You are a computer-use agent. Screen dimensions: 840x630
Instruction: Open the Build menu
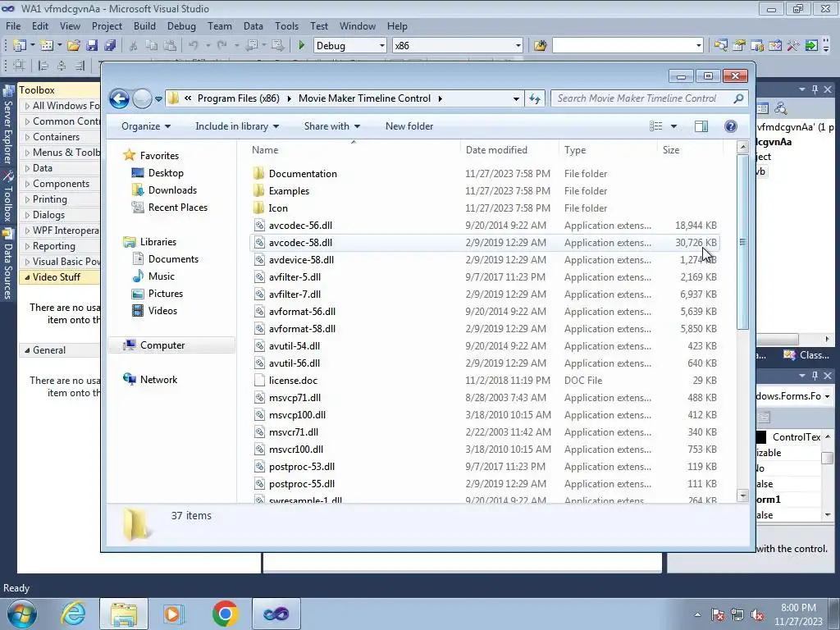[144, 25]
